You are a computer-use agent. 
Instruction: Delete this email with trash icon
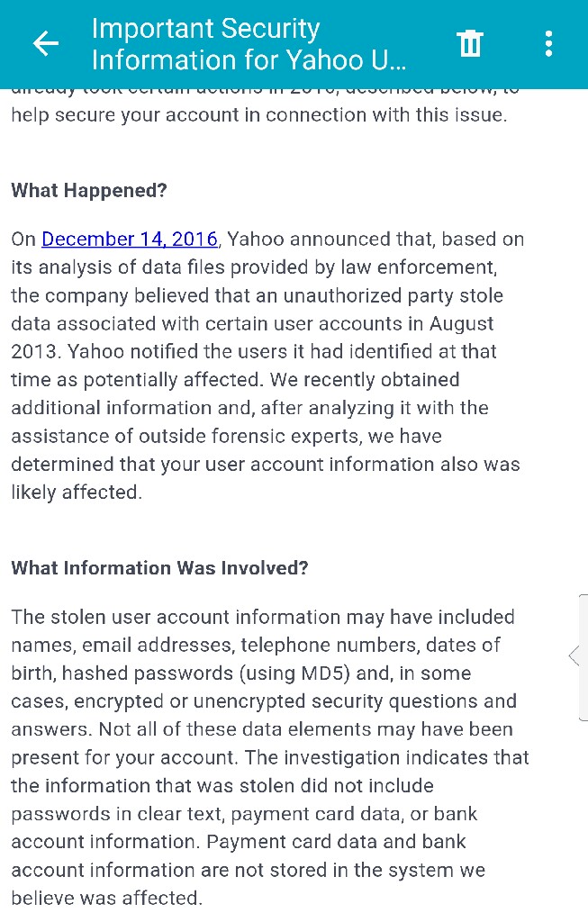click(x=470, y=43)
